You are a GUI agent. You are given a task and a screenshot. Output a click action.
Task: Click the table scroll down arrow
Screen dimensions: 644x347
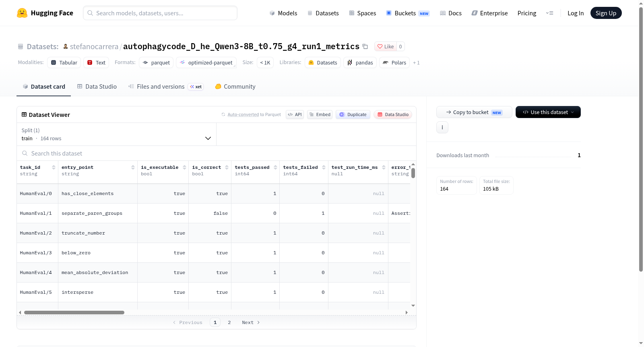point(413,306)
